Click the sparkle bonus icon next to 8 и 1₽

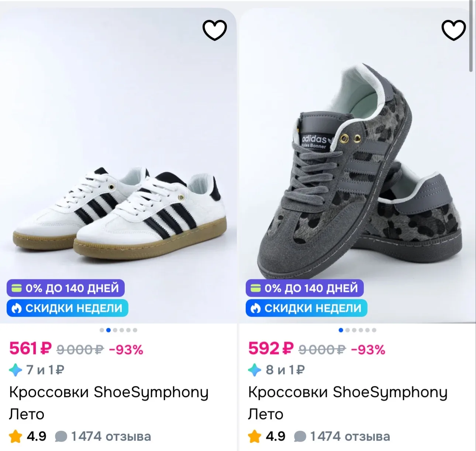[255, 370]
